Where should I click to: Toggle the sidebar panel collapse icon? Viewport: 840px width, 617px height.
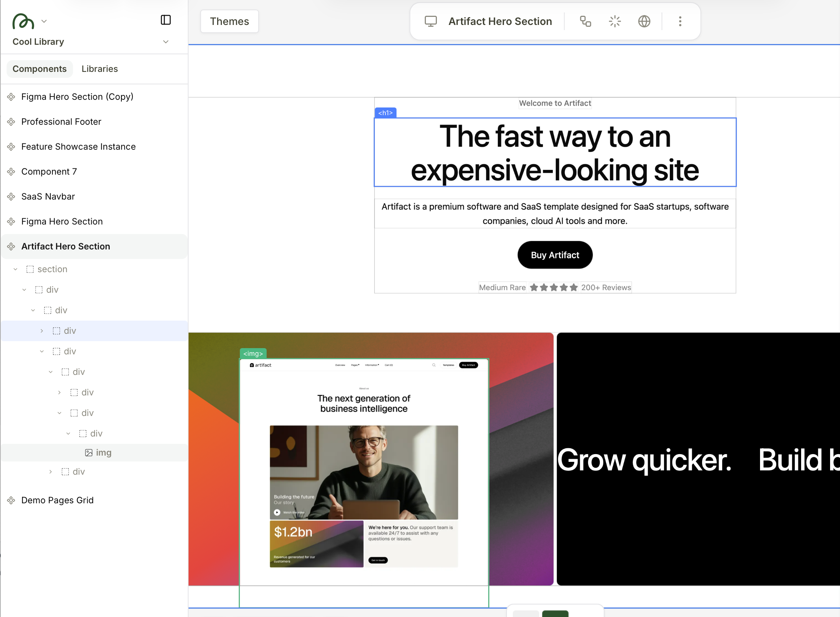click(x=165, y=20)
